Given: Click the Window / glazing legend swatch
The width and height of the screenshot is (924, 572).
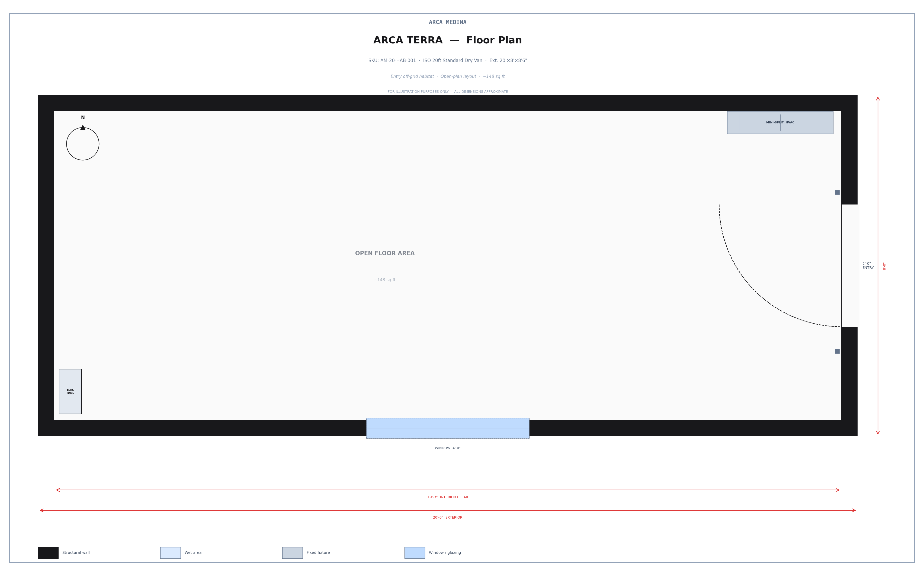Looking at the screenshot, I should coord(414,553).
